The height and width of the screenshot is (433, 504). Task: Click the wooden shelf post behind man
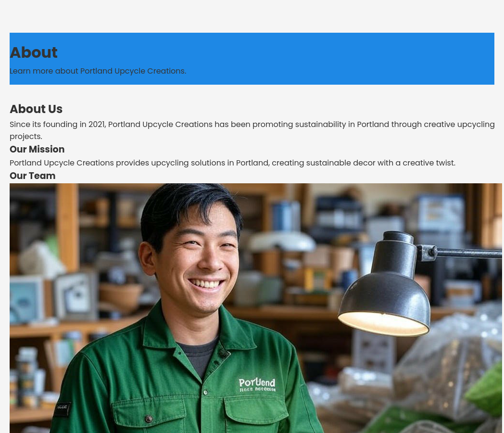[x=67, y=228]
